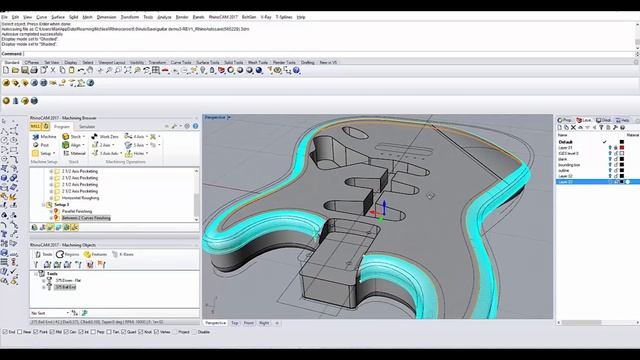This screenshot has width=640, height=360.
Task: Select the Between 2 Curves Finishing operation
Action: 86,218
